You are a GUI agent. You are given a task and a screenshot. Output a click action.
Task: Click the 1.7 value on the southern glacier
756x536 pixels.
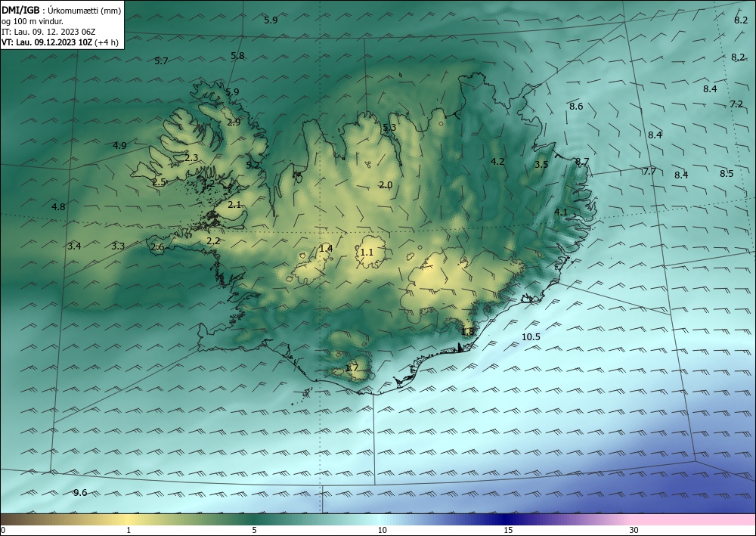pos(352,367)
